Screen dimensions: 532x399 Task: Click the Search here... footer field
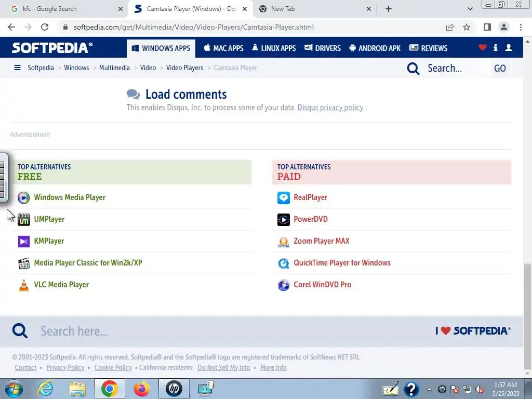point(217,331)
